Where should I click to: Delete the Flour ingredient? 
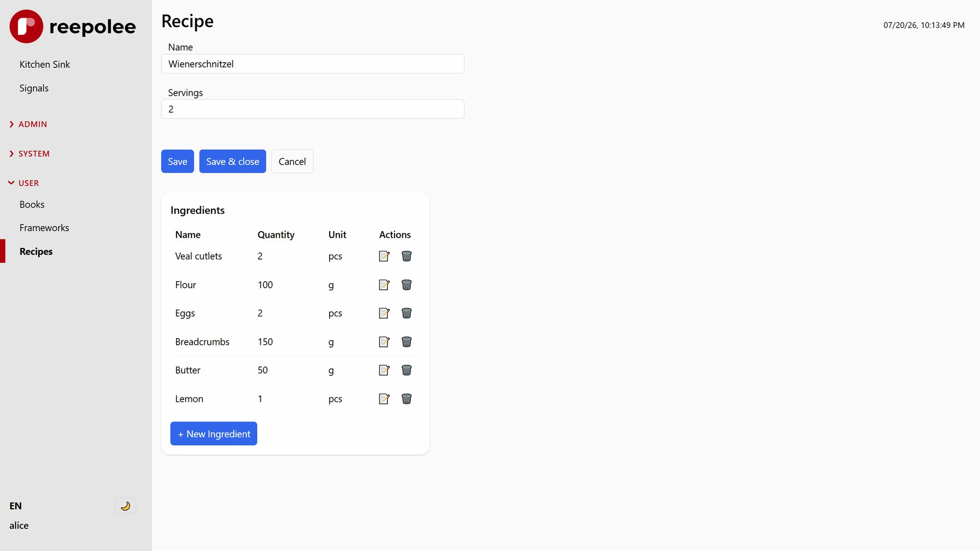(406, 285)
